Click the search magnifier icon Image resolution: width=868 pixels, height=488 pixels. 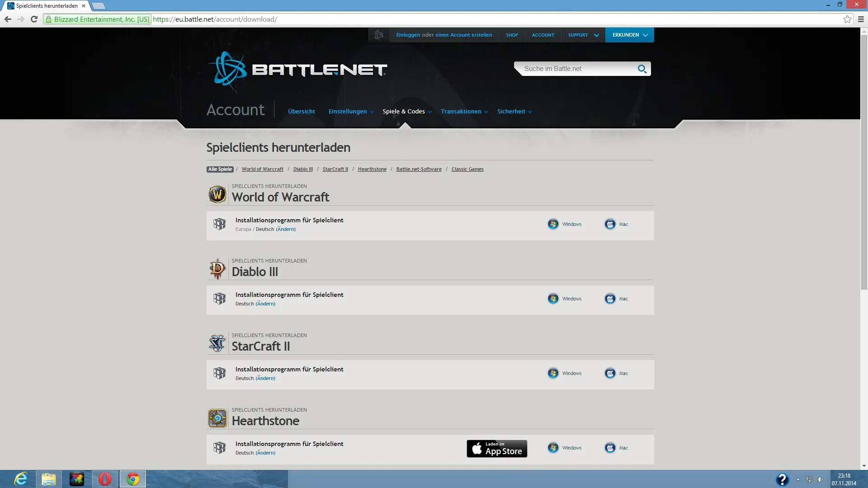[642, 69]
